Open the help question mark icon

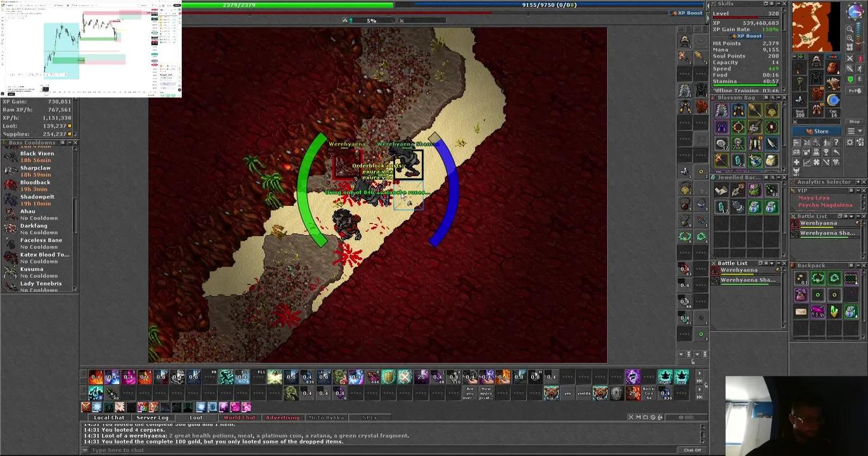pyautogui.click(x=836, y=142)
